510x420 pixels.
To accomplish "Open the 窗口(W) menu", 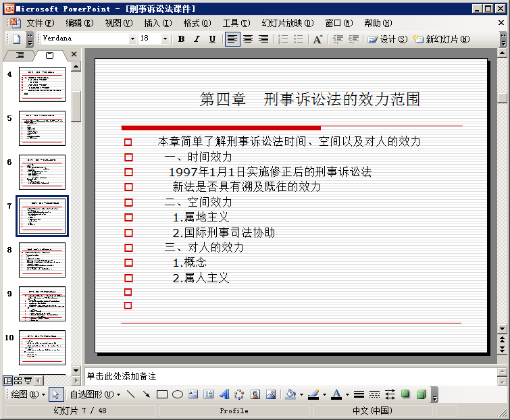I will [x=338, y=23].
